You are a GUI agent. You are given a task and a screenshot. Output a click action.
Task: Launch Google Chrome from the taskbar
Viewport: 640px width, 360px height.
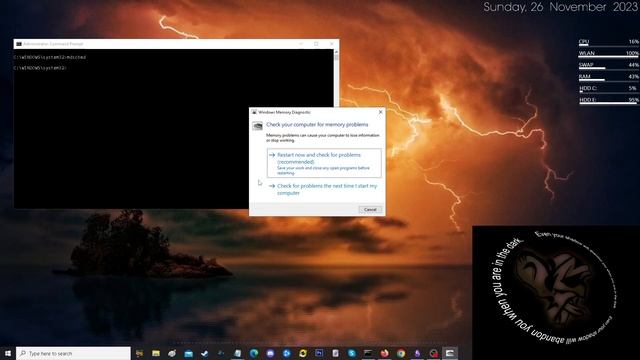click(401, 353)
